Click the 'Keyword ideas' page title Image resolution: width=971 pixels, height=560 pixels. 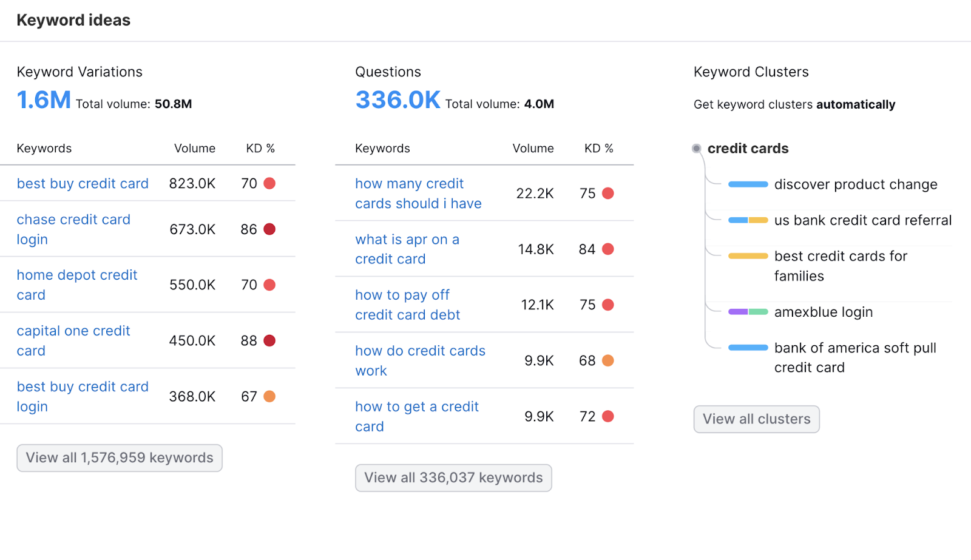pyautogui.click(x=73, y=20)
